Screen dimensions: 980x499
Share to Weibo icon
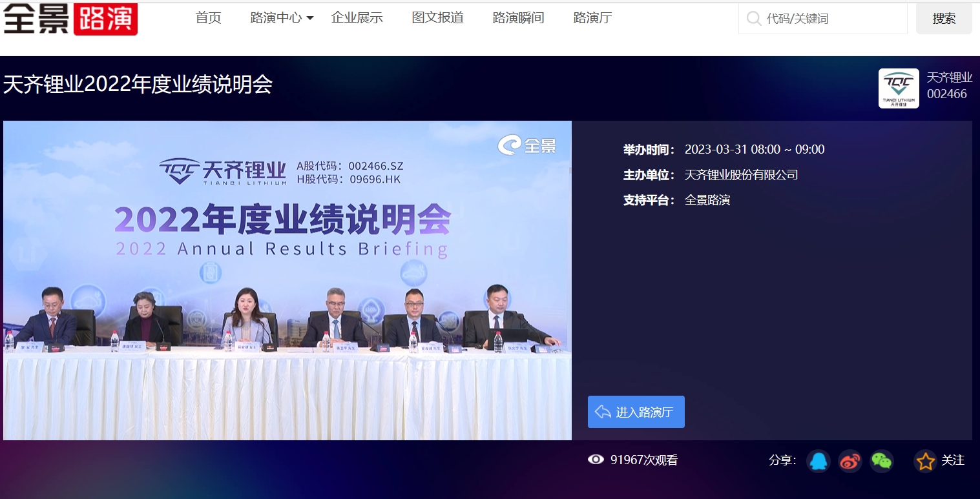850,461
